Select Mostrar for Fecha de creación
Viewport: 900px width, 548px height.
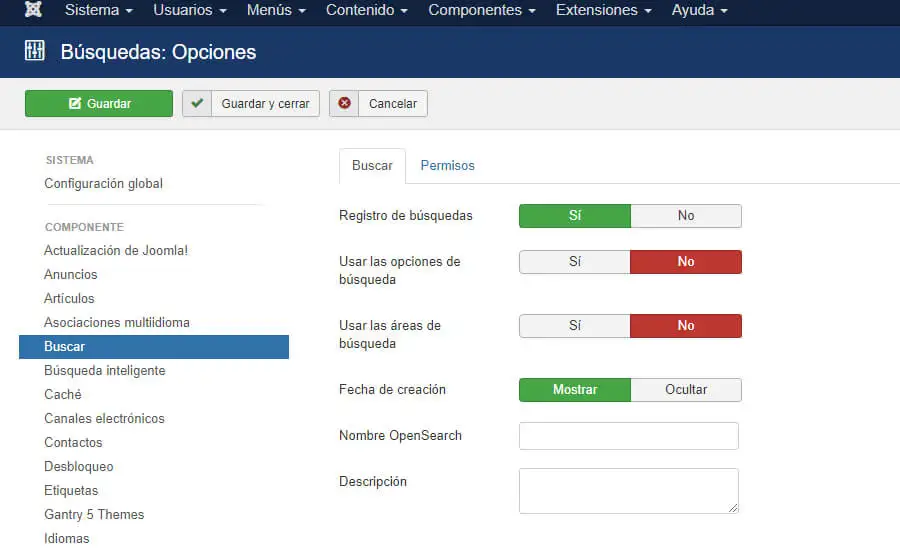tap(575, 390)
